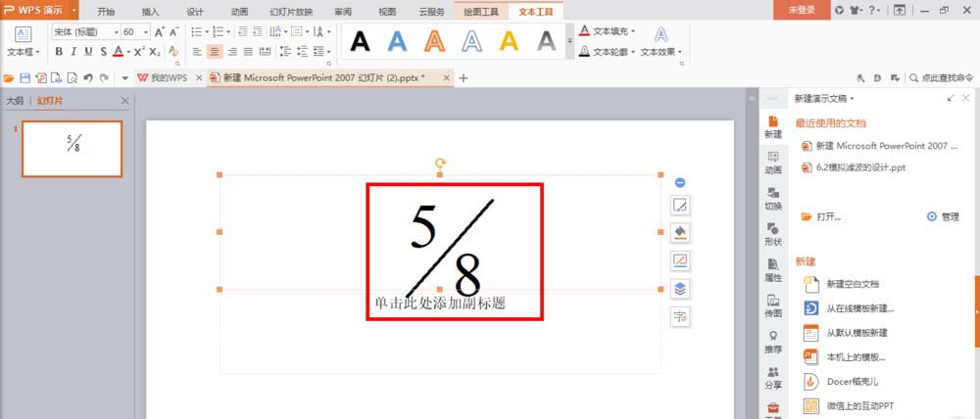Toggle bold formatting in text toolbar
Viewport: 980px width, 419px height.
click(x=59, y=52)
